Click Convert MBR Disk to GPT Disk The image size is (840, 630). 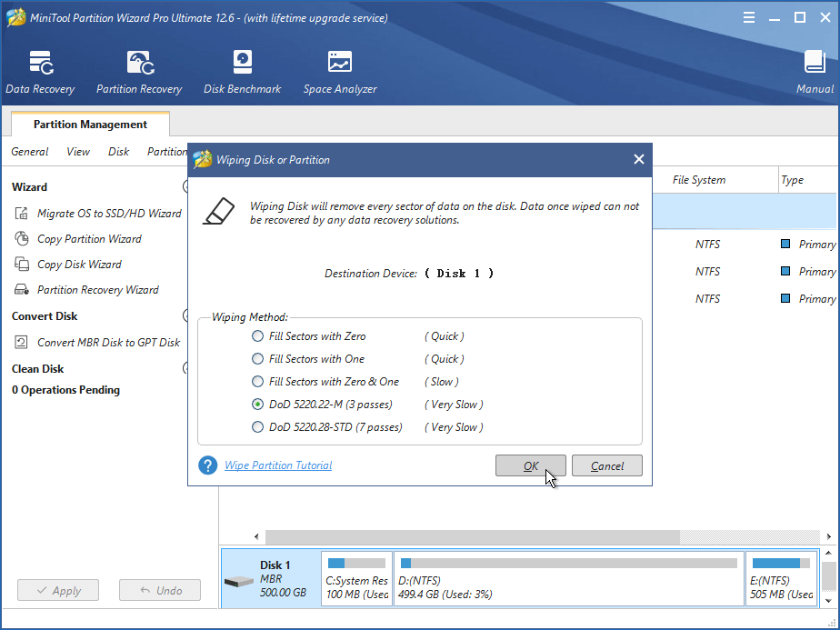109,343
